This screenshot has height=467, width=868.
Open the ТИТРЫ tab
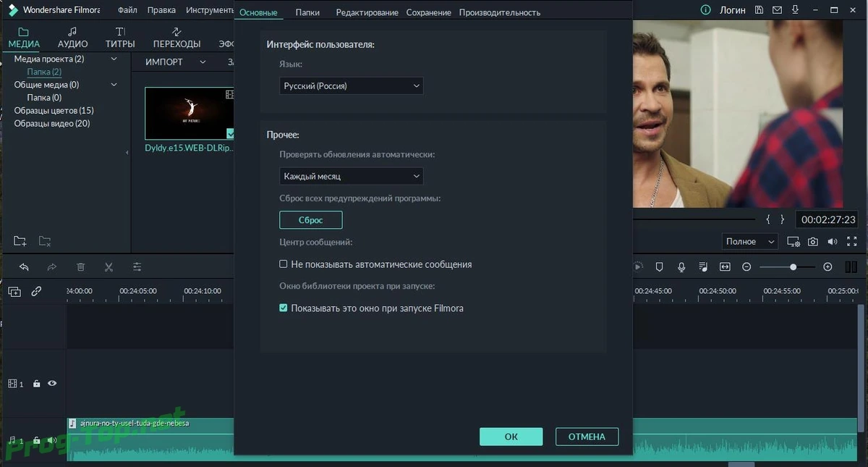tap(120, 38)
